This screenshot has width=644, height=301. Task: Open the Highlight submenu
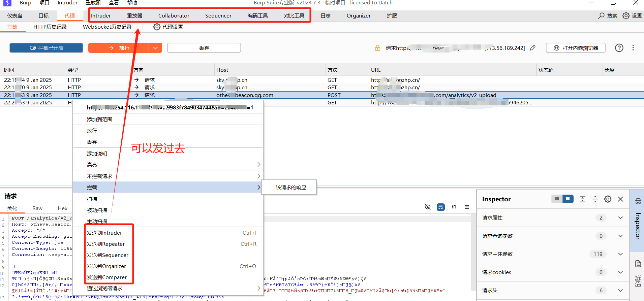click(168, 165)
